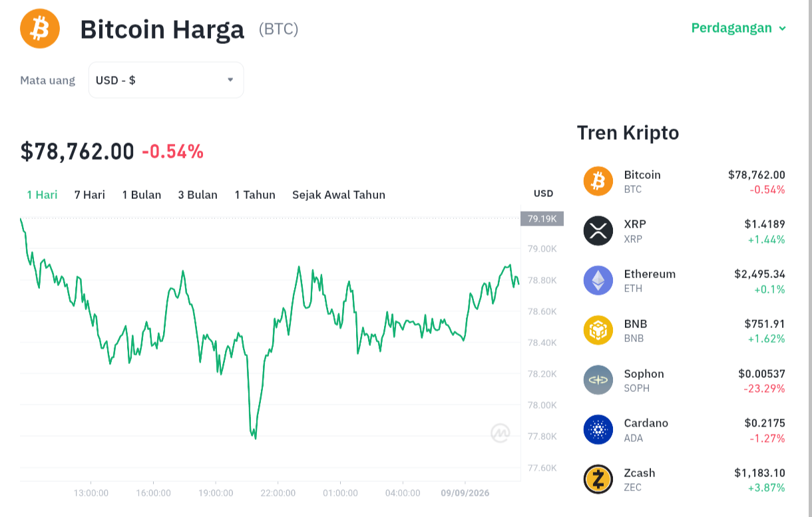Select the 3 Bulan chart range

[198, 195]
